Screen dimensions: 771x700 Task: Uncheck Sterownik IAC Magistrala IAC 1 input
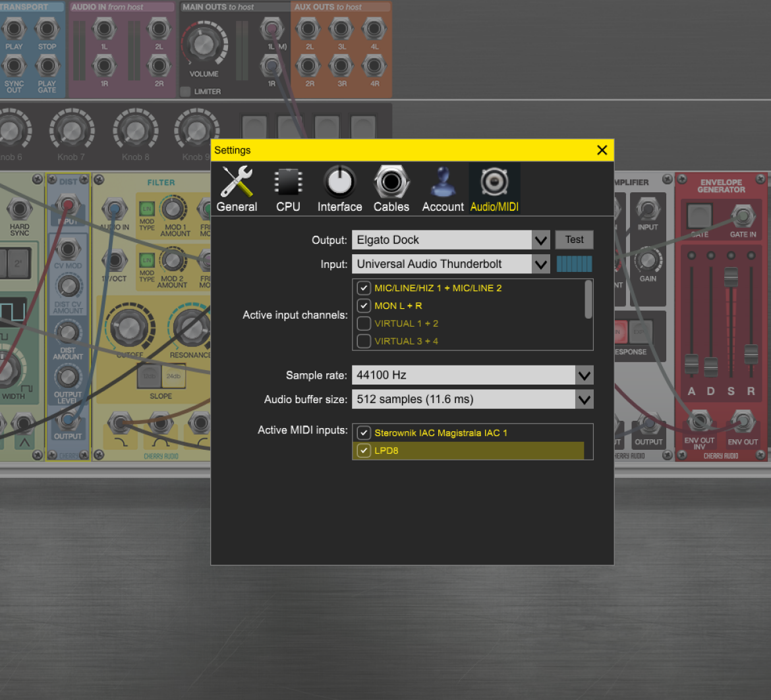pos(364,433)
